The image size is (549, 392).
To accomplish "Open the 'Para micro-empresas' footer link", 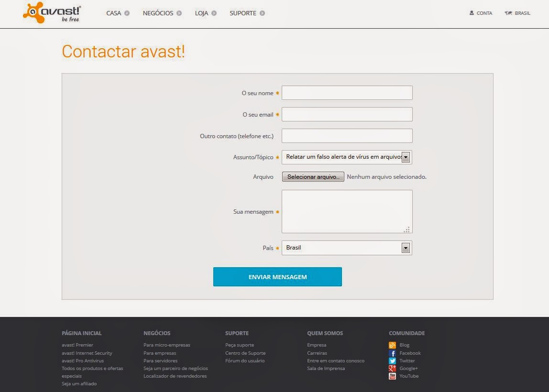I will pyautogui.click(x=166, y=345).
